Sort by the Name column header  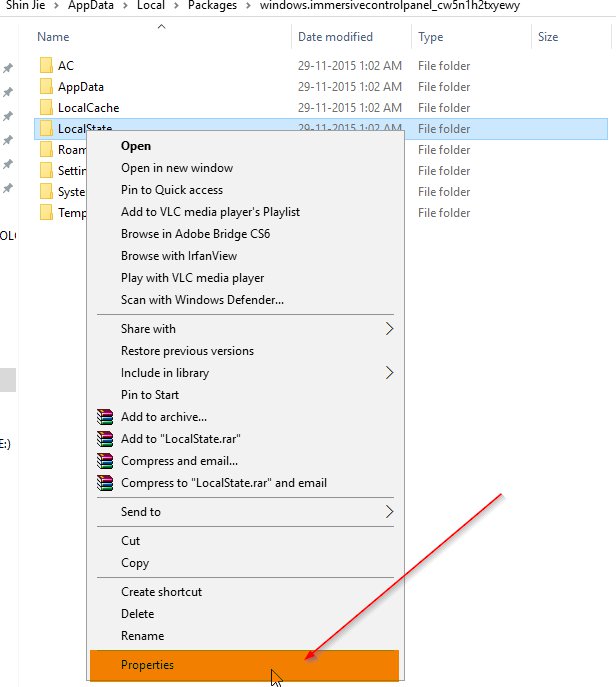click(x=53, y=37)
